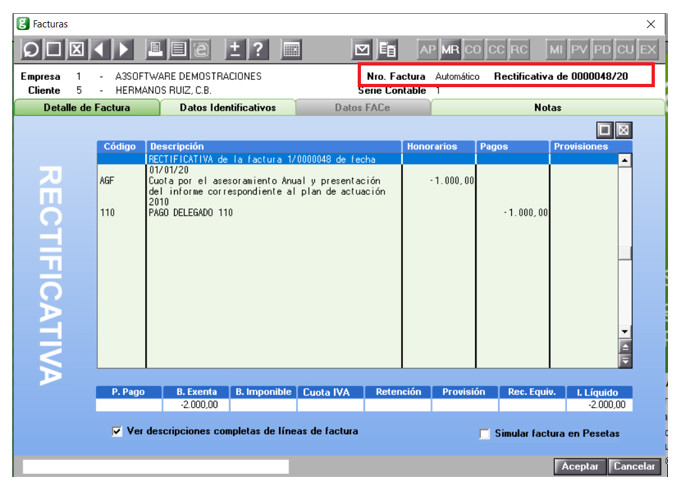Click the RC toolbar button
The height and width of the screenshot is (482, 676).
click(x=519, y=49)
